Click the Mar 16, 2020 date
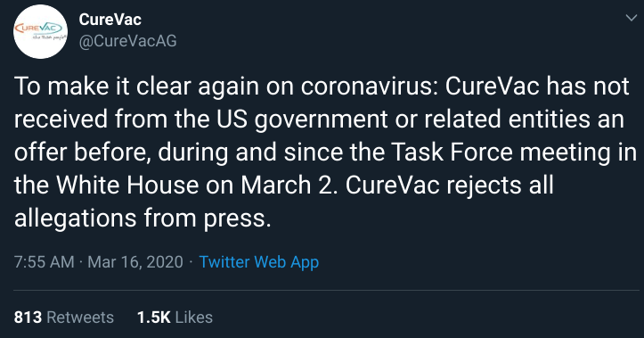The image size is (644, 338). 135,262
